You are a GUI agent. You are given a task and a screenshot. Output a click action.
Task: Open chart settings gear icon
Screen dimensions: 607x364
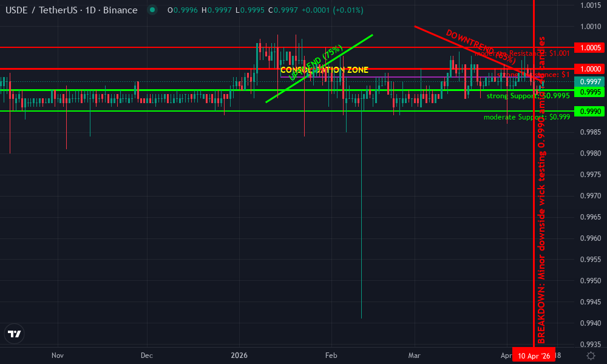click(591, 356)
